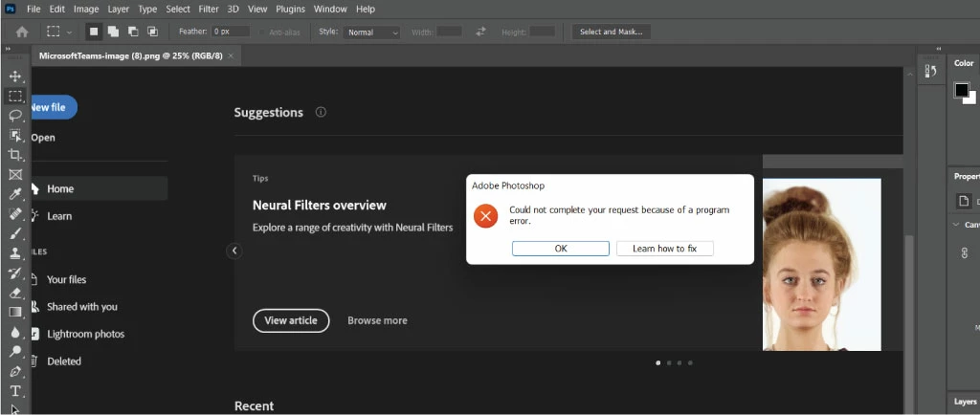Image resolution: width=980 pixels, height=415 pixels.
Task: Click the Suggestions info icon
Action: click(x=321, y=112)
